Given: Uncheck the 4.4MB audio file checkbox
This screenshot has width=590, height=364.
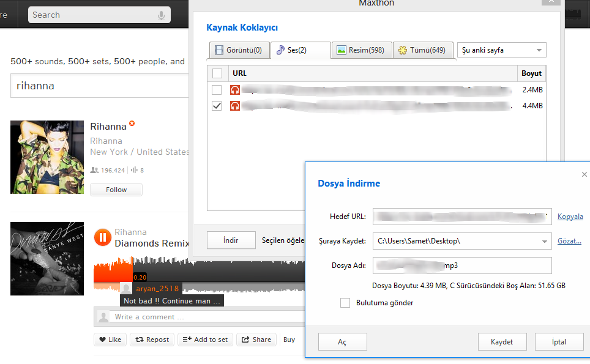Looking at the screenshot, I should (x=217, y=106).
